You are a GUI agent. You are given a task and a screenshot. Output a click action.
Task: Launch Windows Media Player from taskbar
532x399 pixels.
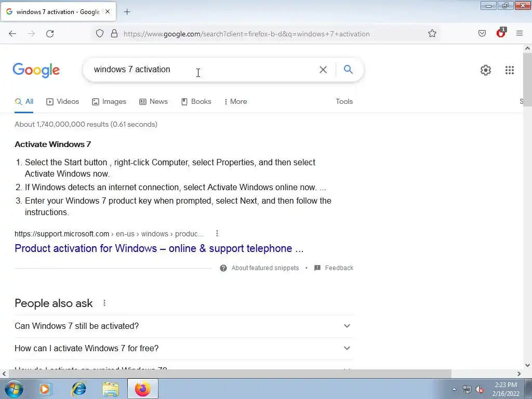click(x=45, y=389)
